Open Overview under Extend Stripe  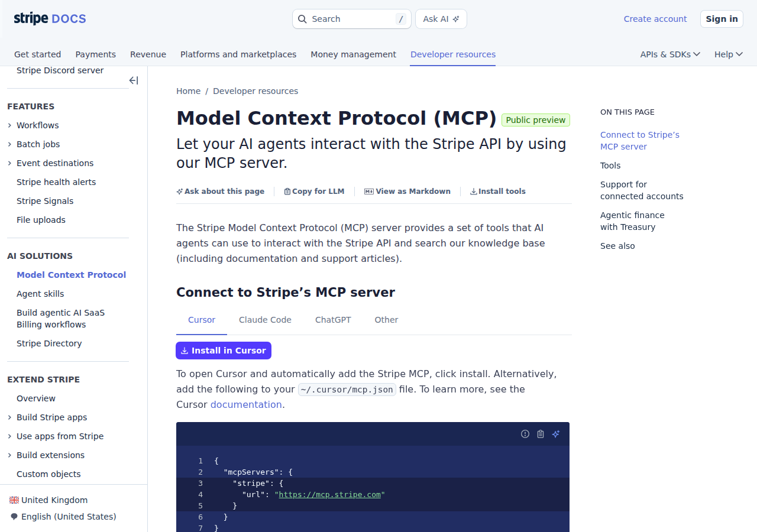[36, 398]
